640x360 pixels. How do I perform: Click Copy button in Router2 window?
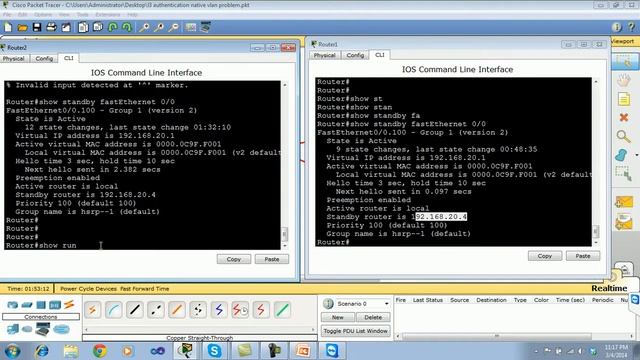click(234, 259)
